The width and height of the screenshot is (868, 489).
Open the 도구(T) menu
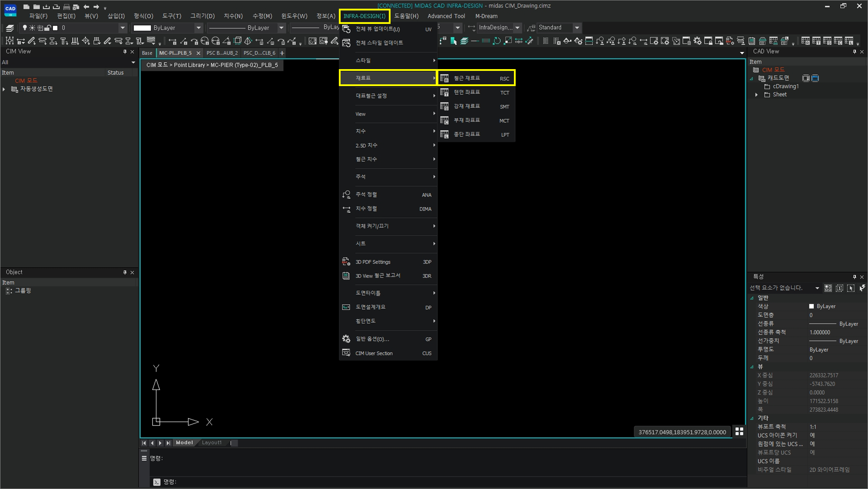(172, 16)
